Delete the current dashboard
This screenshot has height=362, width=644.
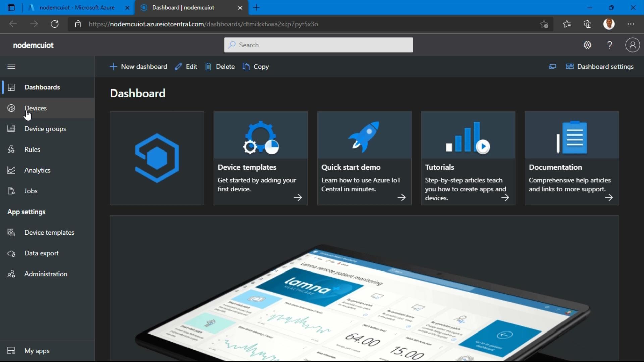click(x=220, y=67)
